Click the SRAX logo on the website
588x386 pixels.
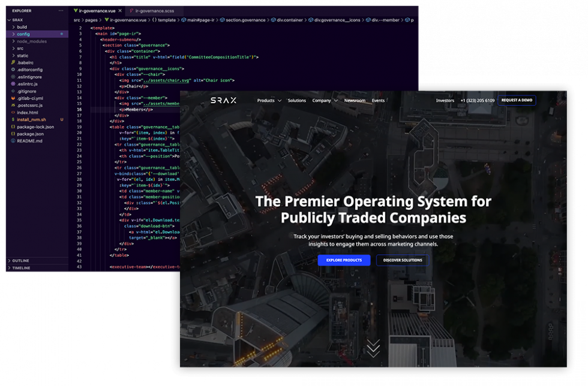[x=223, y=101]
